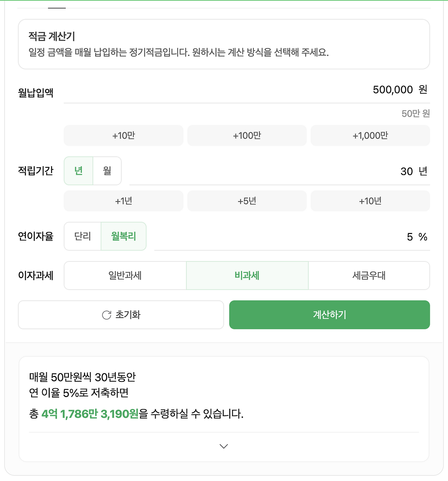Click the refresh icon on 초기화 button
Image resolution: width=448 pixels, height=481 pixels.
click(x=107, y=315)
